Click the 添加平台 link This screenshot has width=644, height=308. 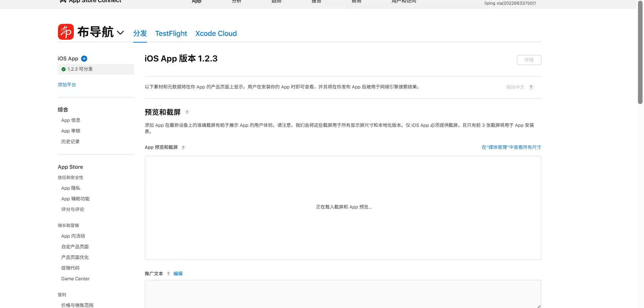coord(67,85)
